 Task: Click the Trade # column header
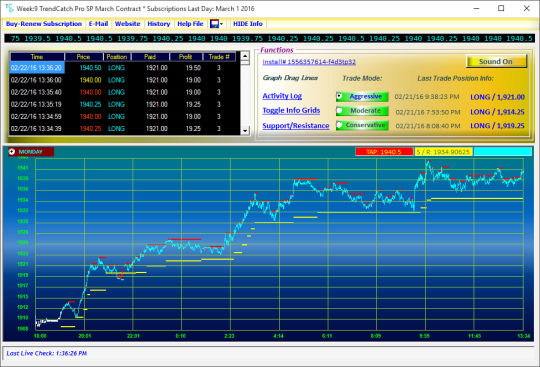(x=219, y=57)
